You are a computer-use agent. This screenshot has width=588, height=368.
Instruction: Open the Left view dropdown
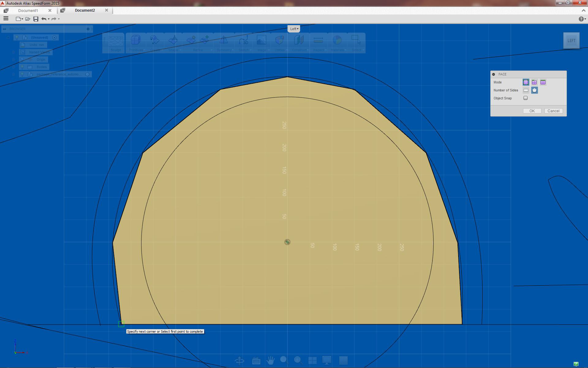tap(294, 29)
